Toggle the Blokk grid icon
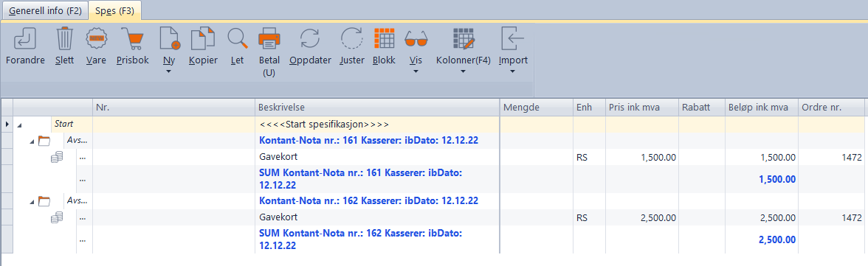The width and height of the screenshot is (868, 266). click(x=384, y=39)
